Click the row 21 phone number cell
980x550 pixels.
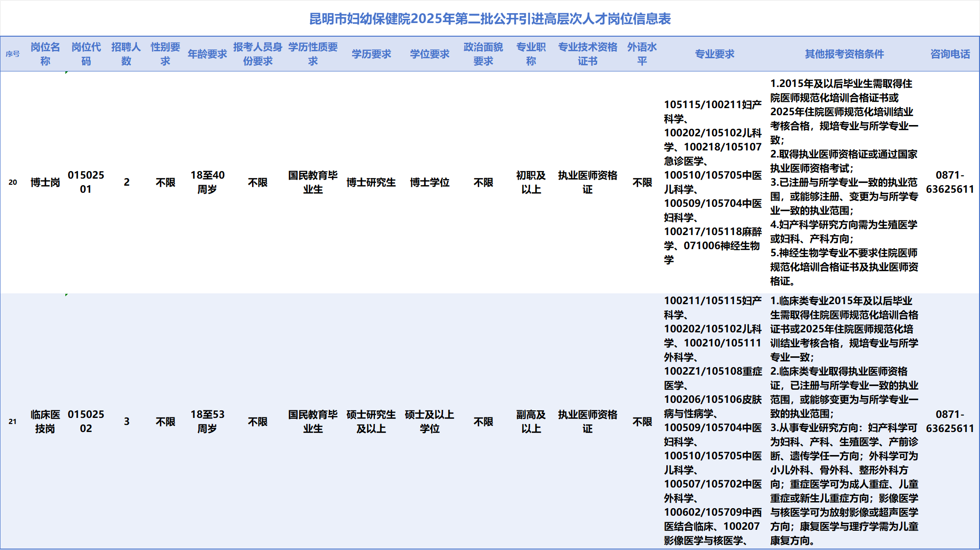click(x=950, y=422)
